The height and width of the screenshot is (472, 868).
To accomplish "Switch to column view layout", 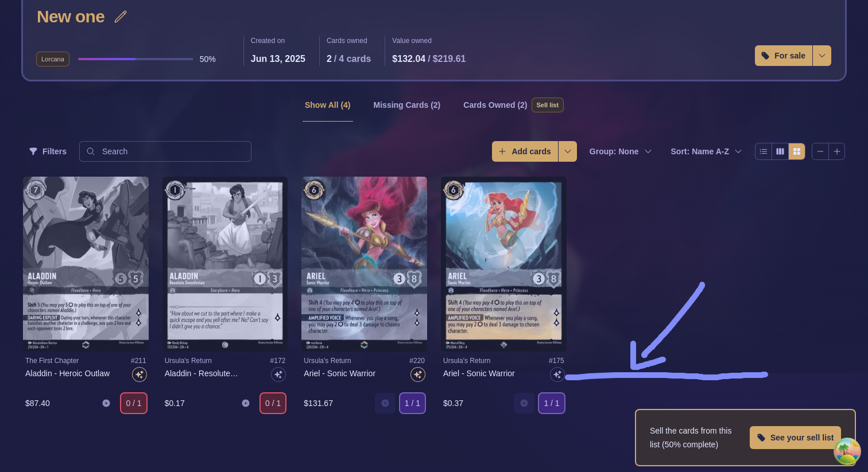I will [x=780, y=151].
